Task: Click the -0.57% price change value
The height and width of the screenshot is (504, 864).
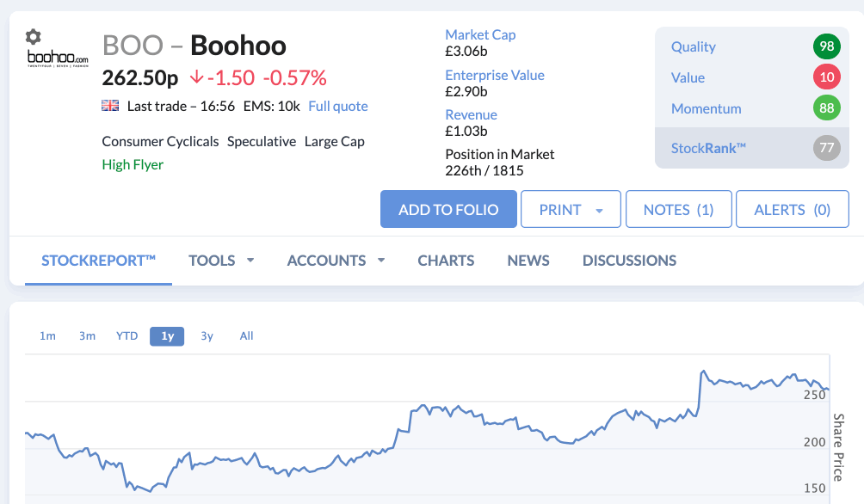Action: 295,77
